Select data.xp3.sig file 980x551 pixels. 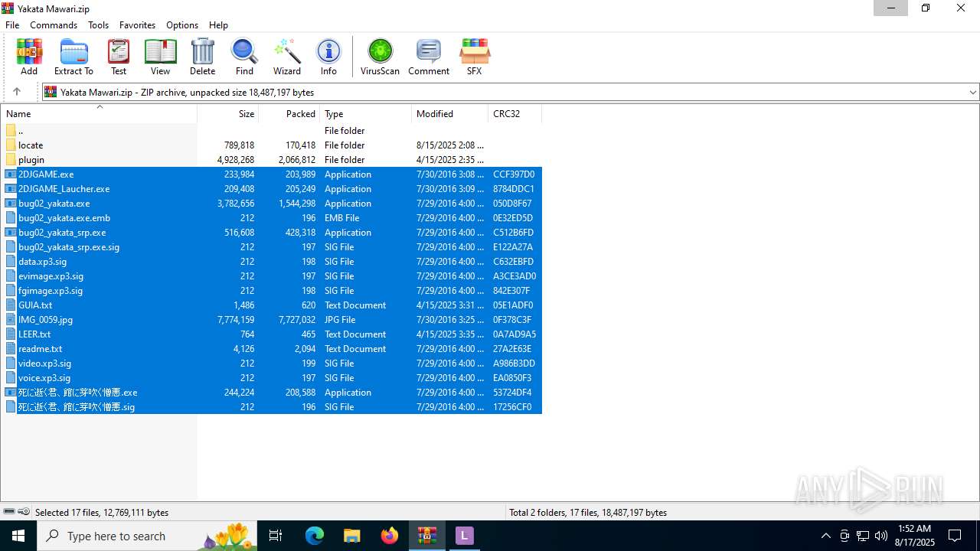tap(272, 262)
